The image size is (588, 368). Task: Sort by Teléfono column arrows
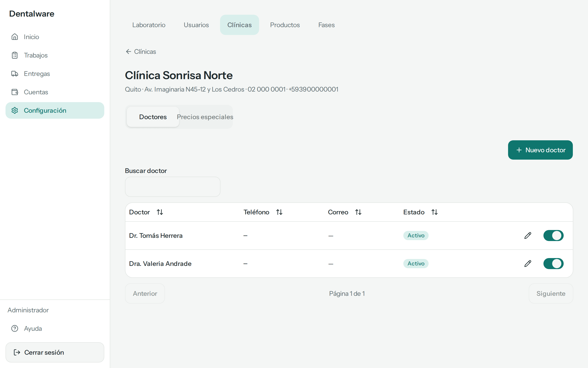tap(280, 212)
